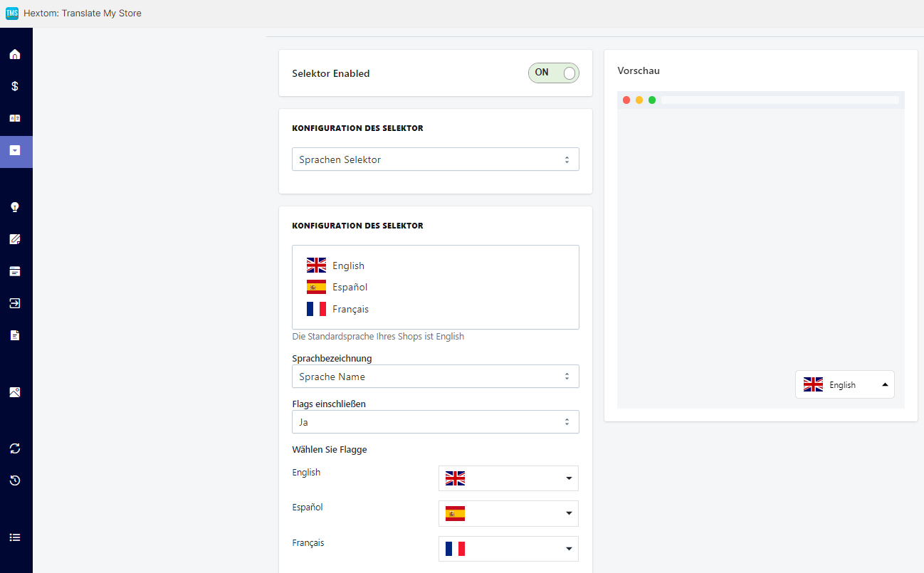Screen dimensions: 924x573
Task: Click the dollar sign pricing icon
Action: click(15, 86)
